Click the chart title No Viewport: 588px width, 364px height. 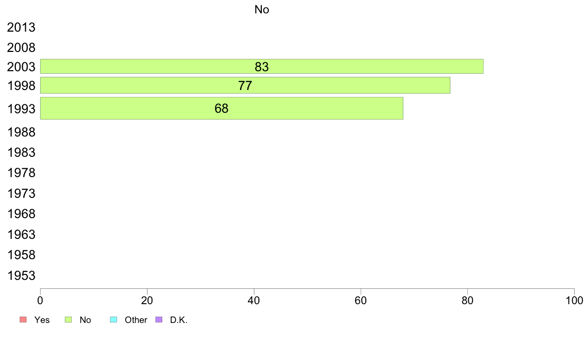pyautogui.click(x=262, y=9)
